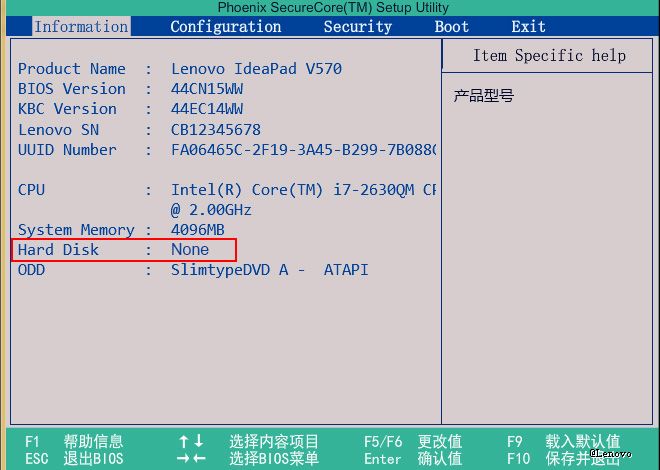The image size is (660, 470).
Task: Select the UUID value starting FA06465C
Action: click(x=303, y=150)
